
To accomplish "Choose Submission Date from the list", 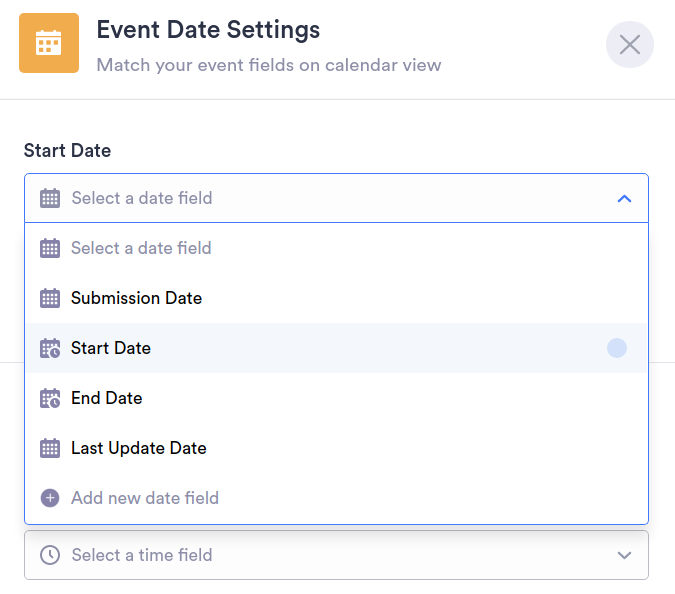I will coord(137,298).
